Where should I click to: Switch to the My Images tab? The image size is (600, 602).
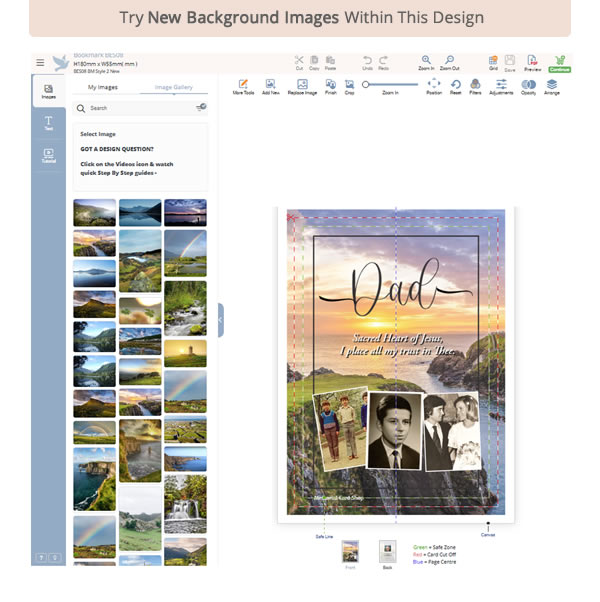tap(104, 87)
